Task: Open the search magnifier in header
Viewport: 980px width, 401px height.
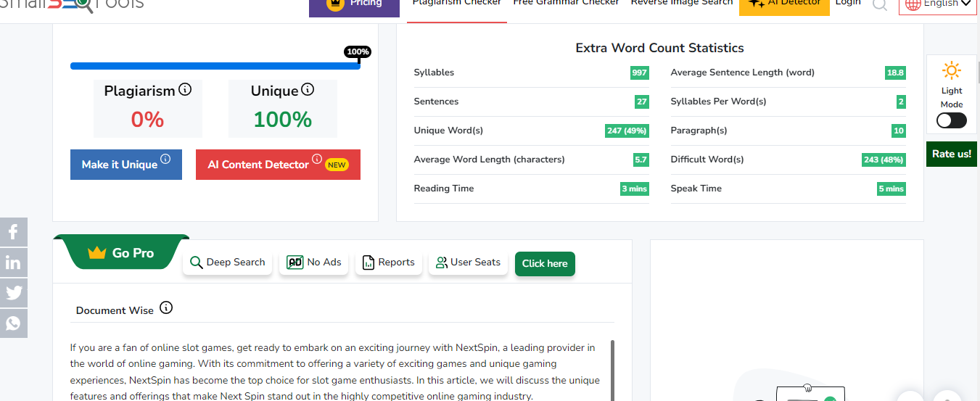Action: point(880,5)
